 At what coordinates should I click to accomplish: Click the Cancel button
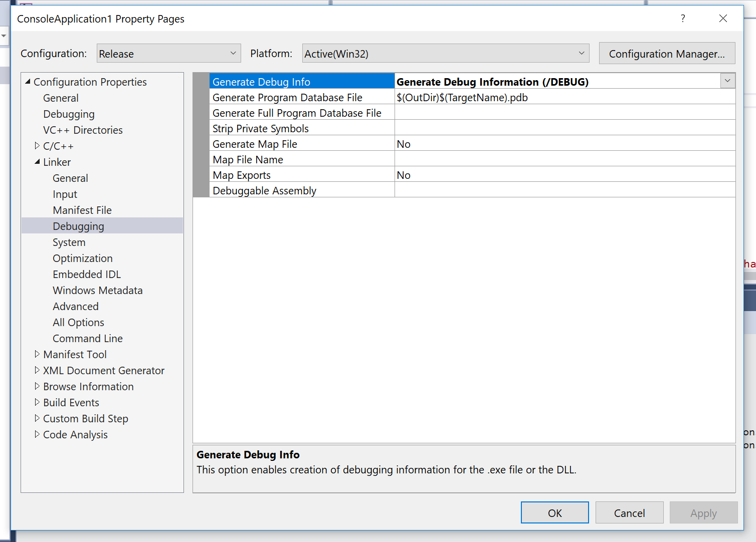coord(629,513)
